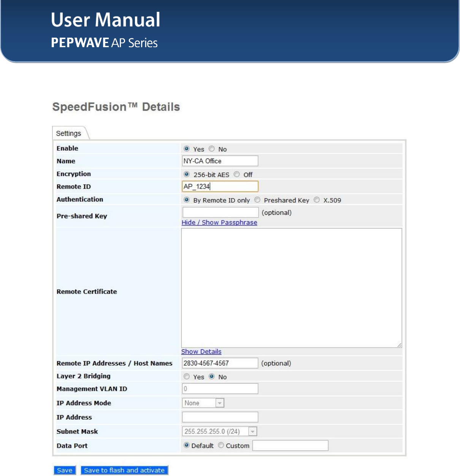
Task: Click the Remote Certificate row label
Action: (87, 292)
